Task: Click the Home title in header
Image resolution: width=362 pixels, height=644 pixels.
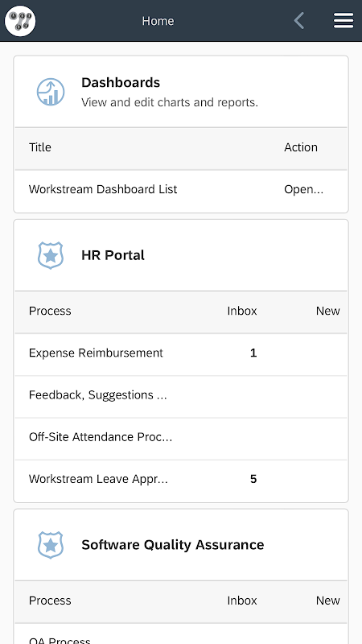Action: coord(158,21)
